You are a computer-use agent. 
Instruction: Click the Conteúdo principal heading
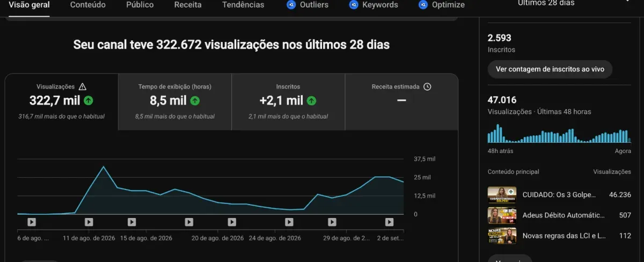tap(514, 172)
